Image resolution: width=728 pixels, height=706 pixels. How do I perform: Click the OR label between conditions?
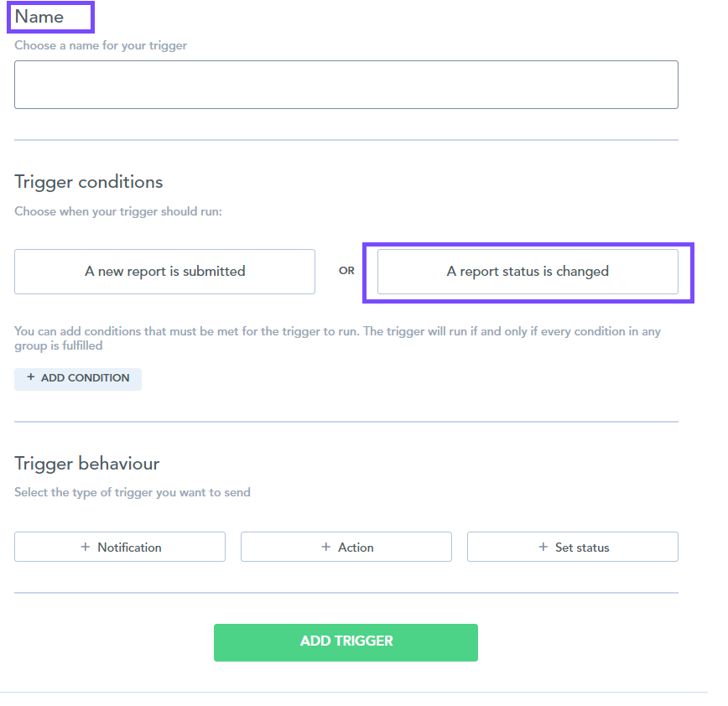click(x=346, y=271)
